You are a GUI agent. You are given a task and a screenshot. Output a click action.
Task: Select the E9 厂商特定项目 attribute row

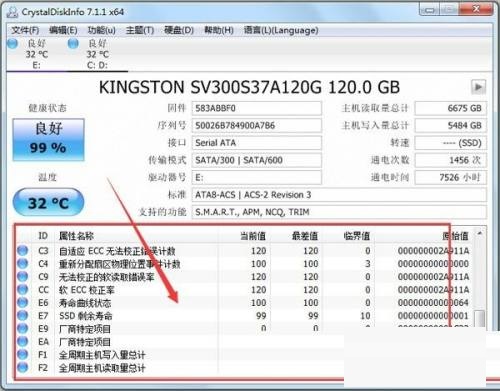click(x=244, y=329)
